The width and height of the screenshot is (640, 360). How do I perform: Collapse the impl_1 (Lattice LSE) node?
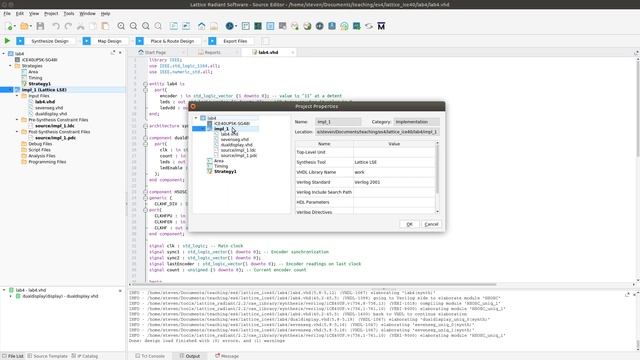[10, 90]
